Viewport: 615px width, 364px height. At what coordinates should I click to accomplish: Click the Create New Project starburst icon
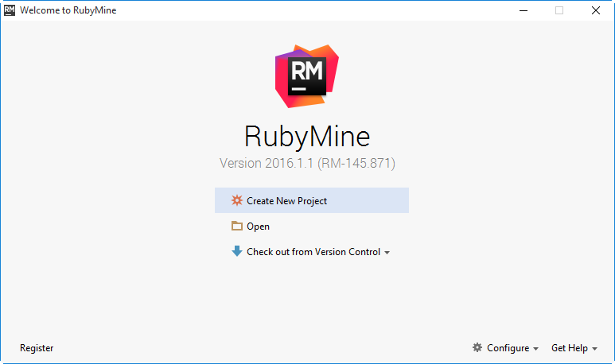click(236, 200)
